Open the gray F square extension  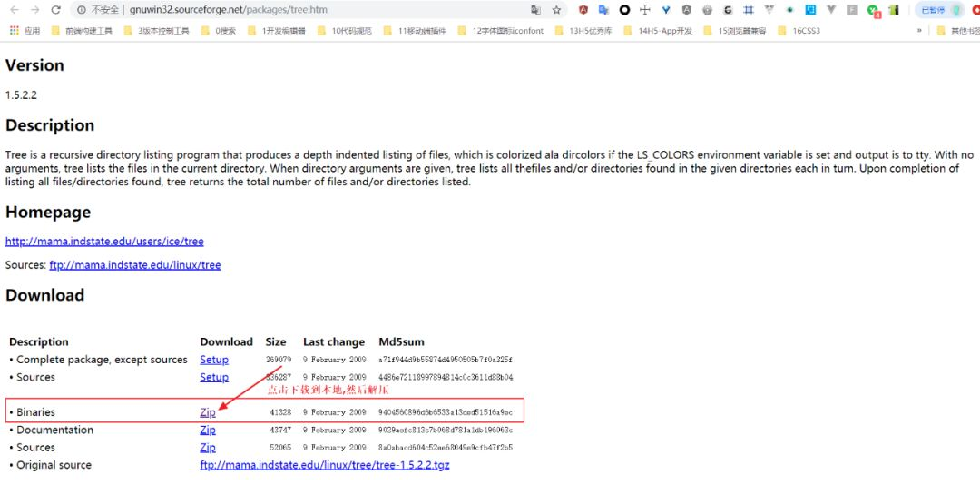coord(852,10)
